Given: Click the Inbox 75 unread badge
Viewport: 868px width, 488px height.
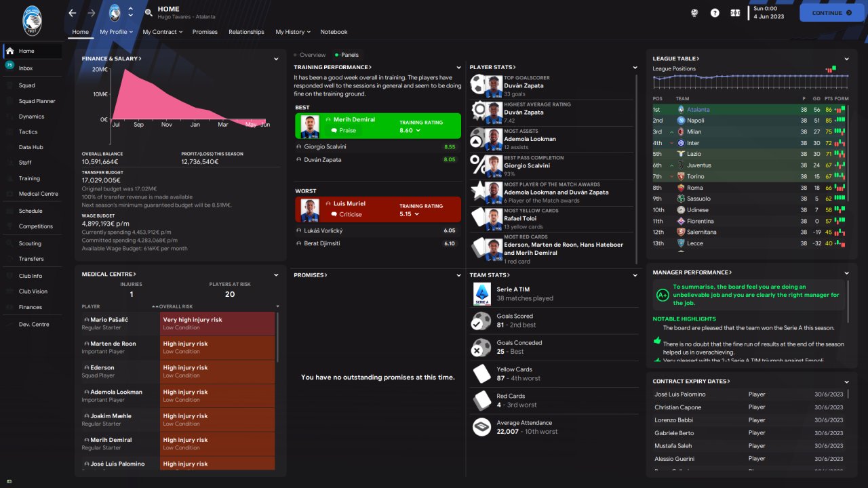Looking at the screenshot, I should point(9,65).
